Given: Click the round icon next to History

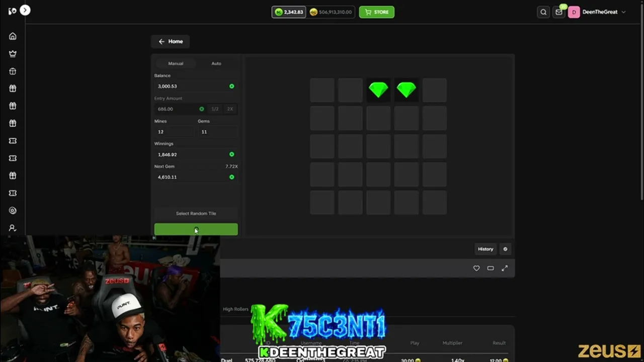Looking at the screenshot, I should pos(505,249).
